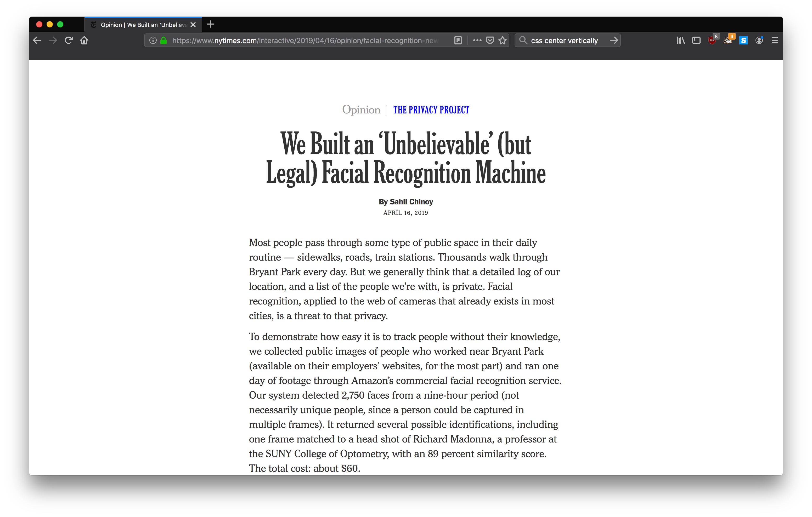
Task: Submit the search with arrow button
Action: click(614, 41)
